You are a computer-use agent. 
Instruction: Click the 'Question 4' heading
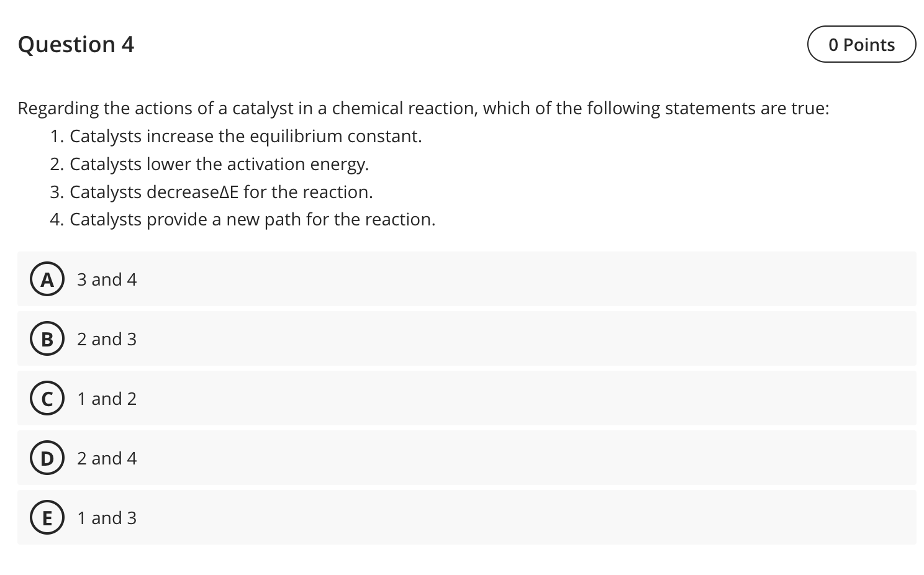click(76, 44)
